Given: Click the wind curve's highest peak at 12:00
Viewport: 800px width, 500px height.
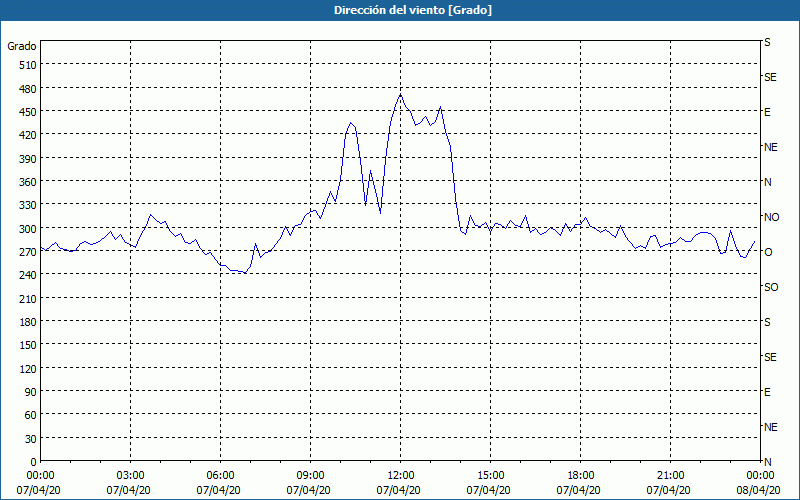Looking at the screenshot, I should (x=401, y=94).
